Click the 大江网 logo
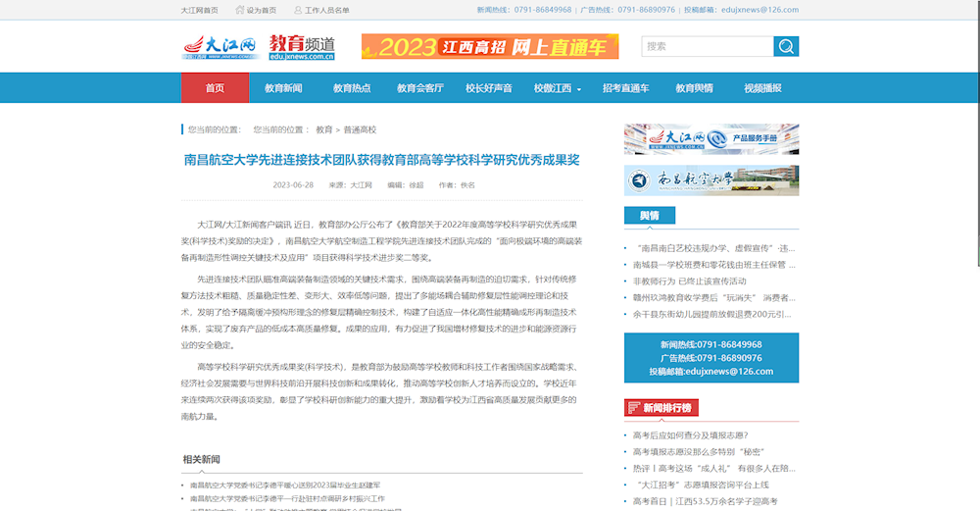Viewport: 980px width, 511px height. pos(219,46)
